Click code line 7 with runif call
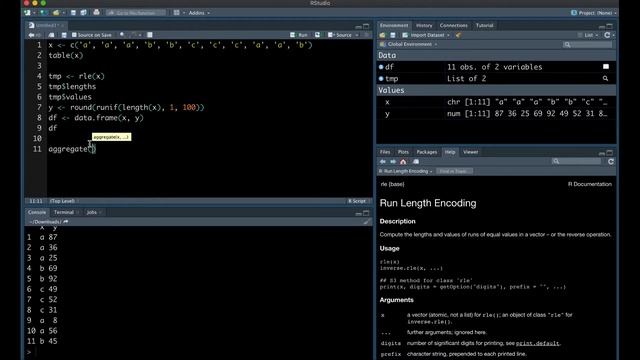 [x=126, y=107]
